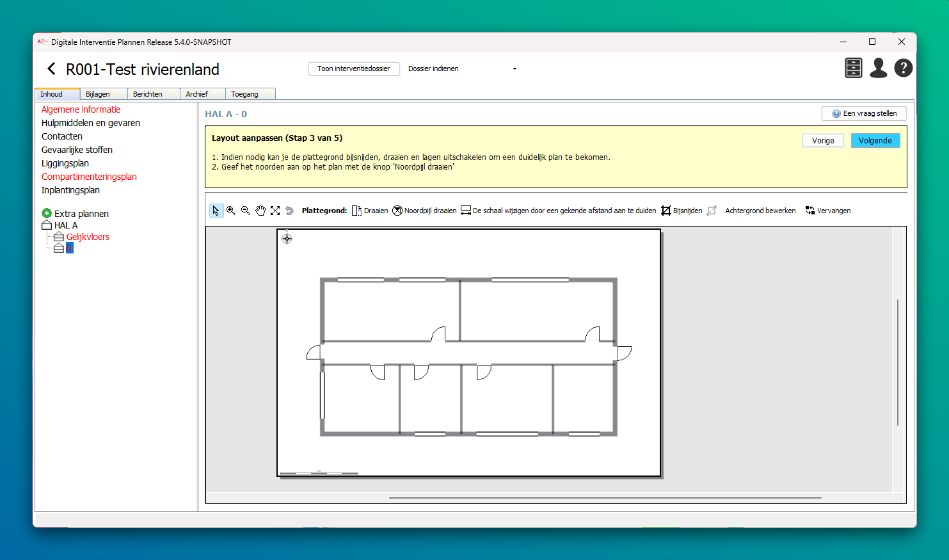Open the archive cabinet icon in the header

pos(854,68)
